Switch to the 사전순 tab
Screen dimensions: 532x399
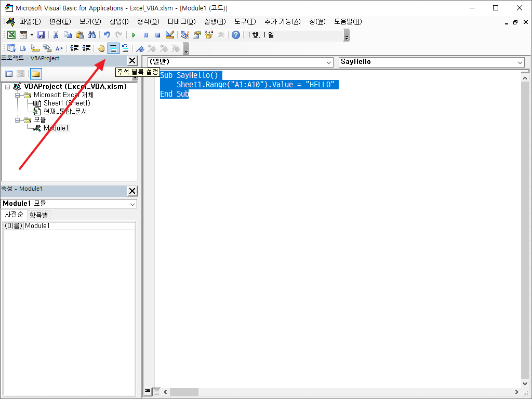[x=14, y=215]
